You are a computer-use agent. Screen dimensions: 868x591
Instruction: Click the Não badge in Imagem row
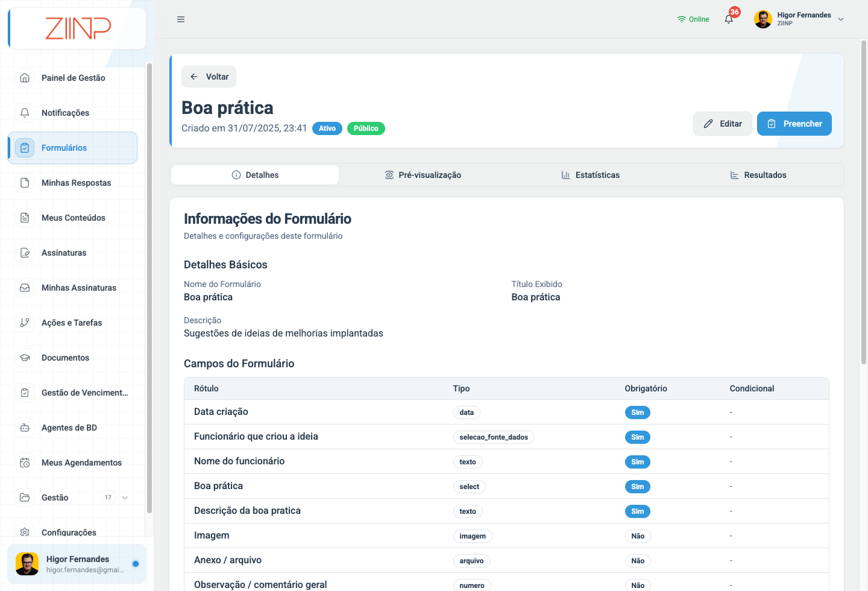coord(638,536)
